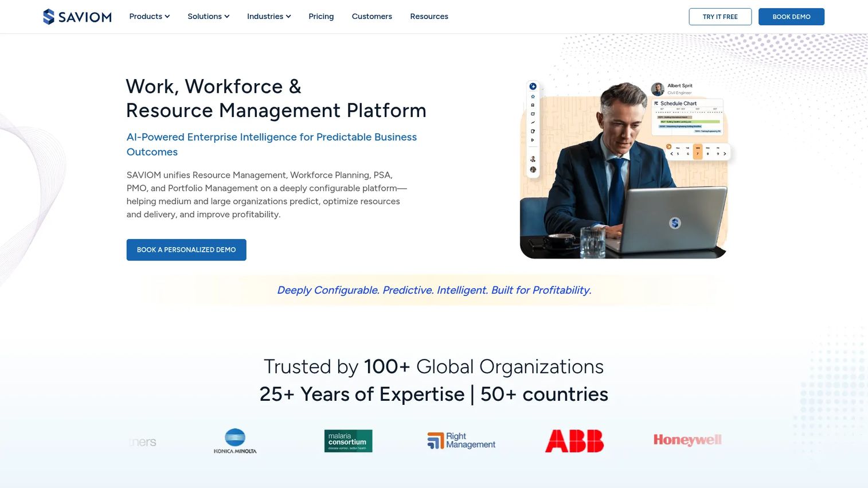
Task: Click the laptop hero photo
Action: tap(624, 171)
